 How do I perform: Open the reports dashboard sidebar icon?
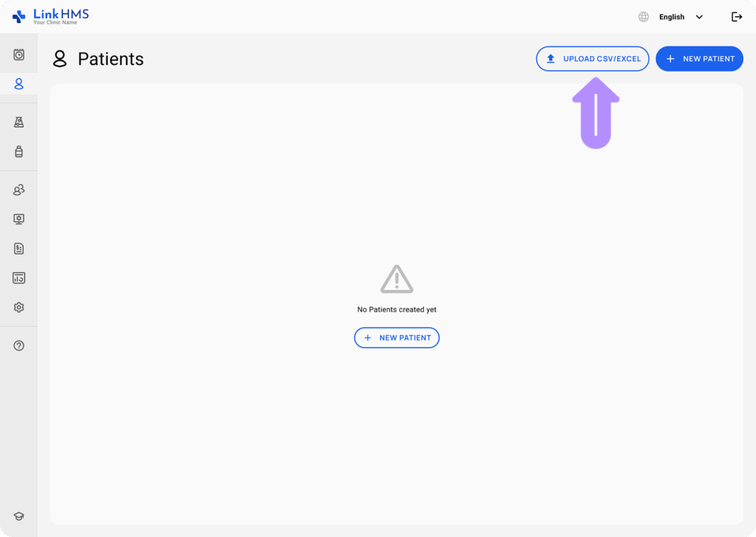19,278
